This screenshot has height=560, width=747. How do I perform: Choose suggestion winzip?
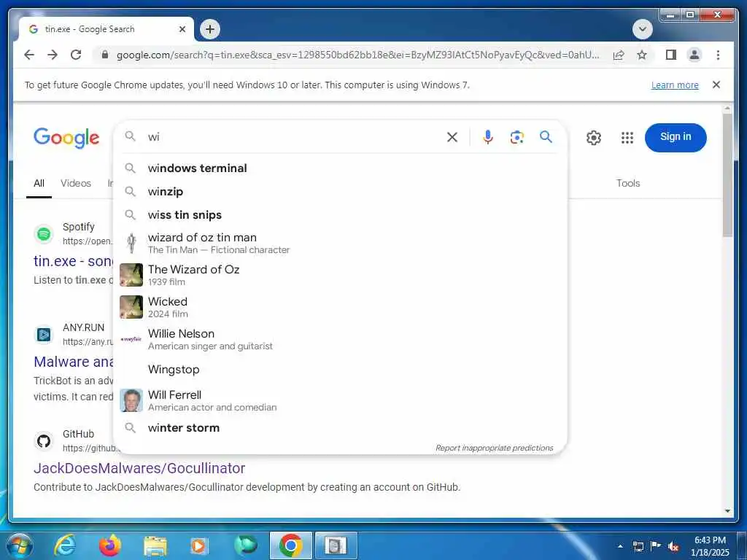click(x=340, y=192)
